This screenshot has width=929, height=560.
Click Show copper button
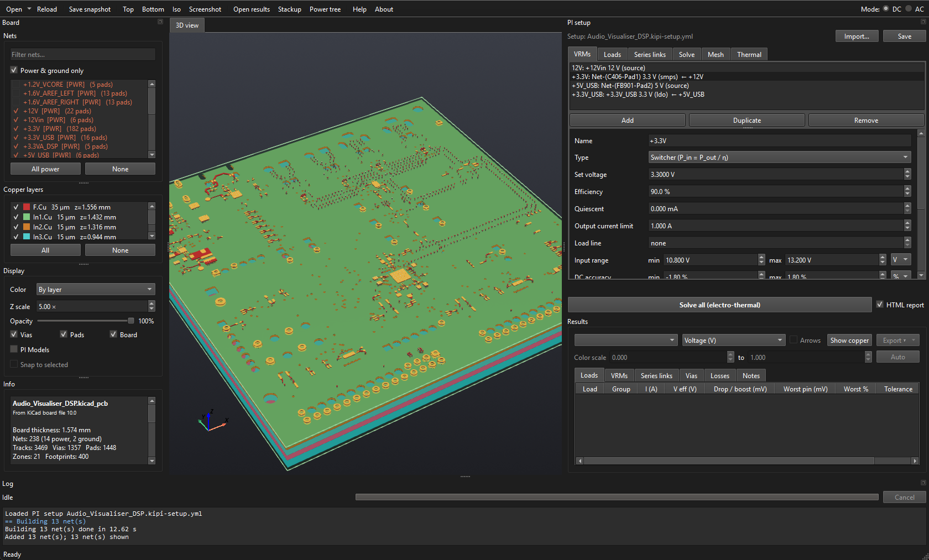coord(849,341)
